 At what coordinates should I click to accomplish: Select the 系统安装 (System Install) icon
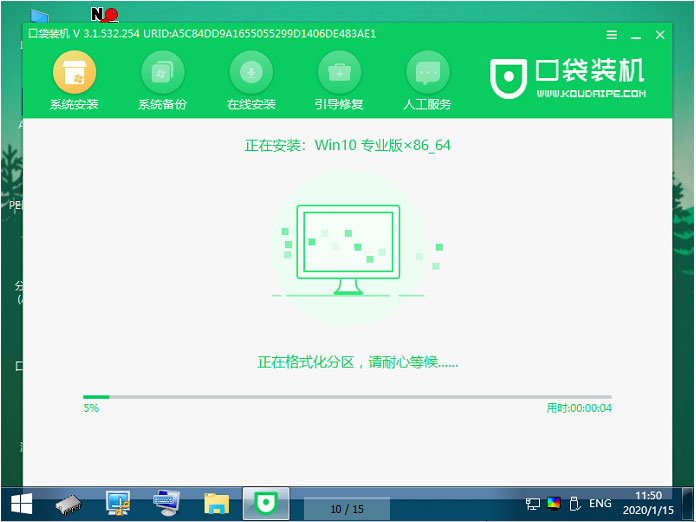point(73,74)
